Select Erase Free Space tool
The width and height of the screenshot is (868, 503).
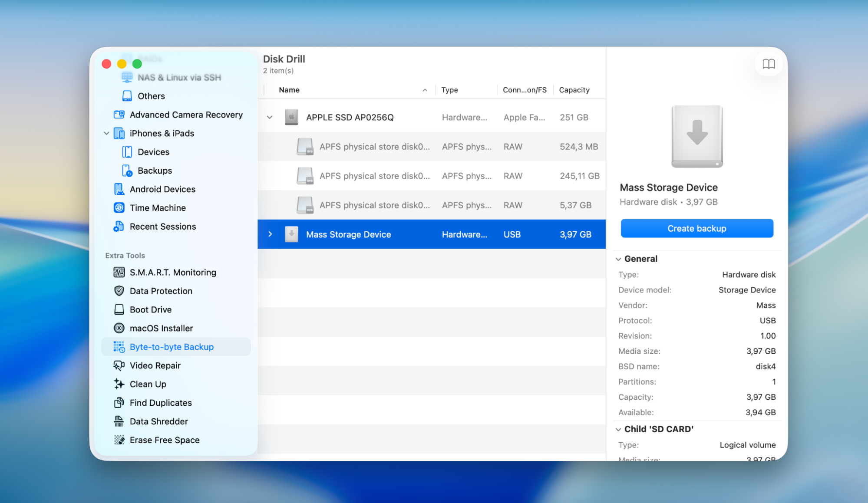[x=165, y=440]
